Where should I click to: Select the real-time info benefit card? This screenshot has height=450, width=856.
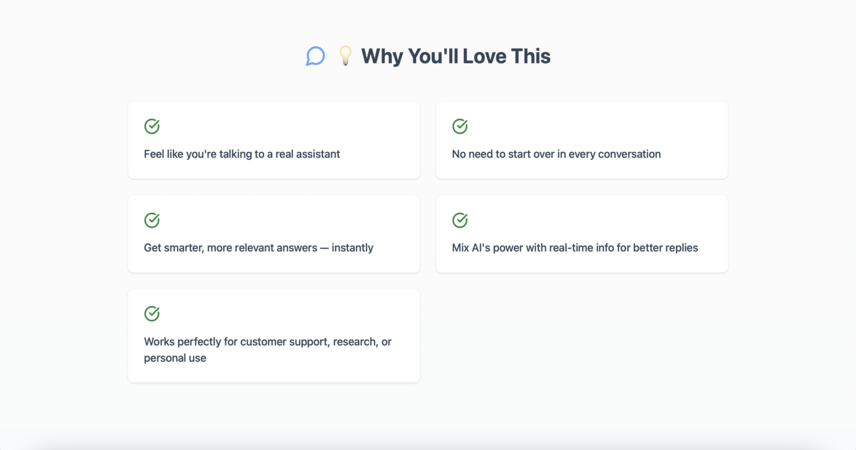582,234
